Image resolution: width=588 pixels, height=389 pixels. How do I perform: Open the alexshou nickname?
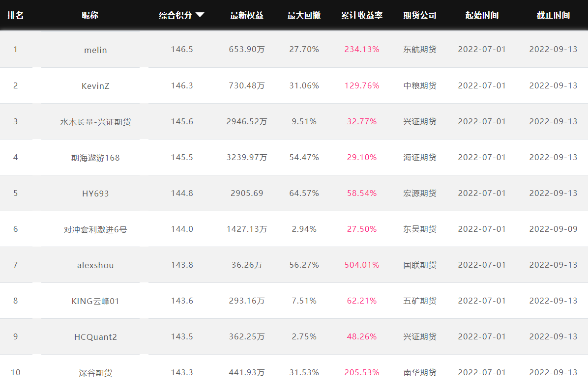click(96, 265)
